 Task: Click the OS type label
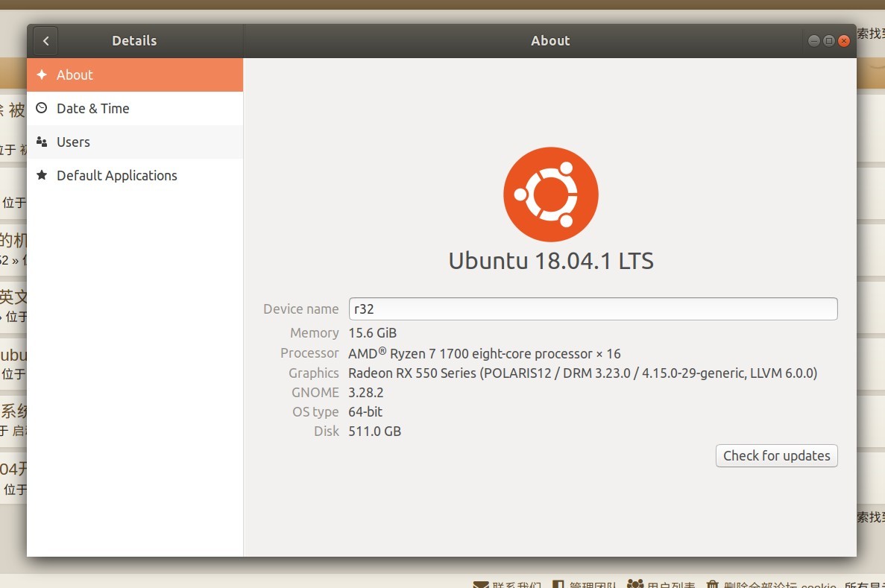click(315, 412)
